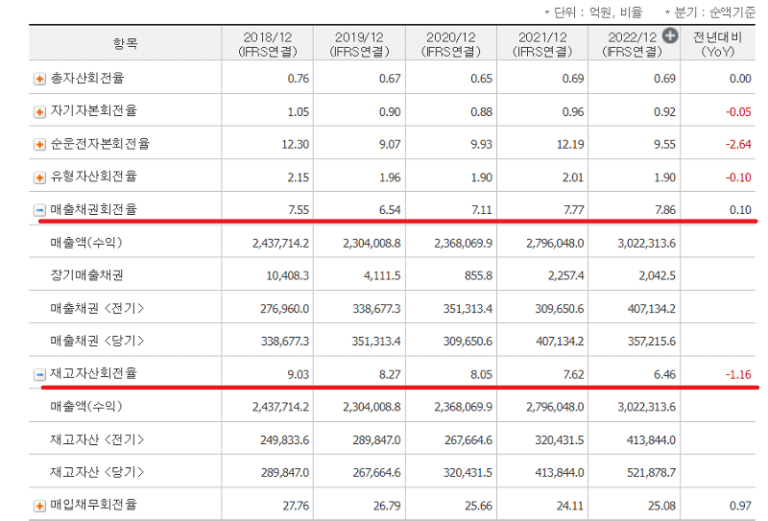Collapse the 매출채권회전율 minus icon
The width and height of the screenshot is (768, 521).
tap(40, 210)
